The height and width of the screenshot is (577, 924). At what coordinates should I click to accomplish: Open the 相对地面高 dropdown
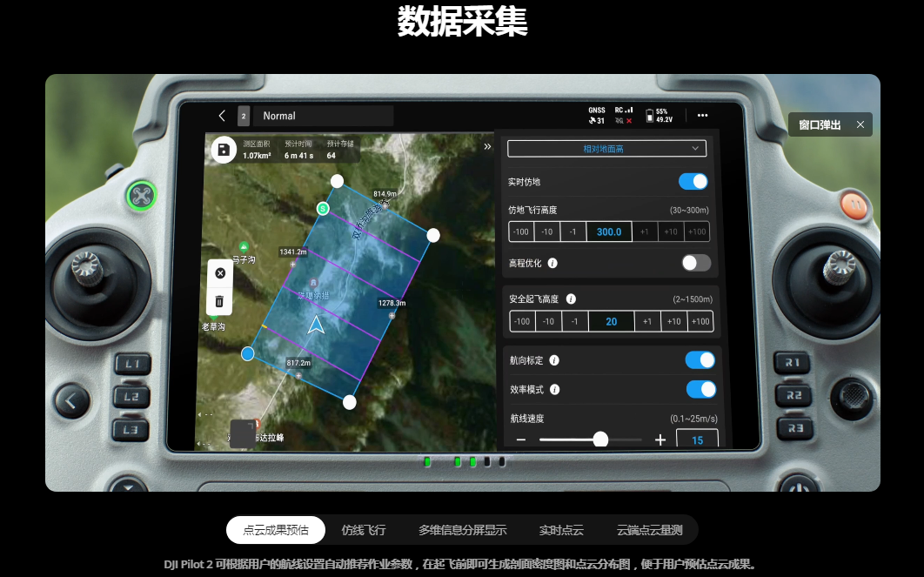pos(606,149)
